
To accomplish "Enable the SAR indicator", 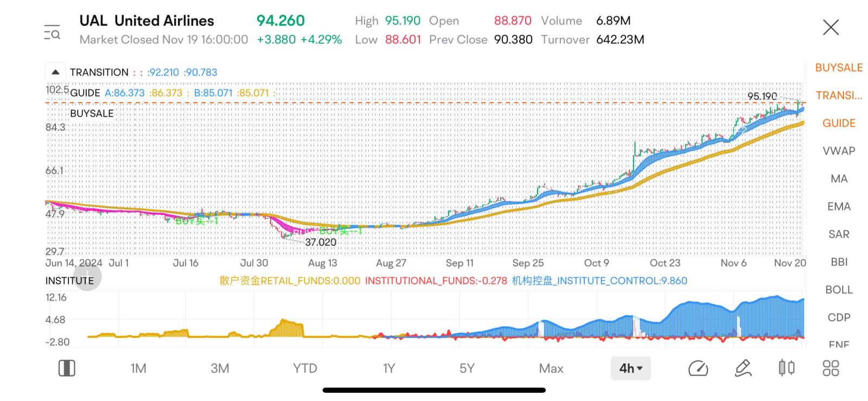I will point(839,234).
